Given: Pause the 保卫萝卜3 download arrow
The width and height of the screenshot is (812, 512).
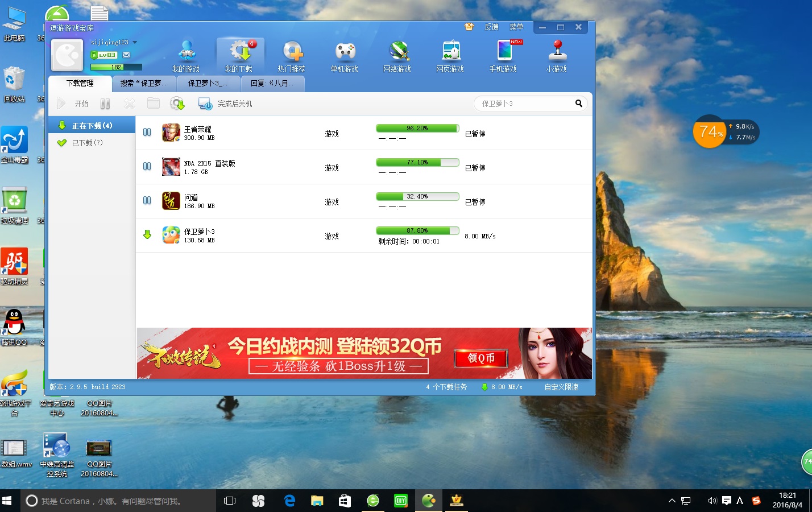Looking at the screenshot, I should tap(147, 234).
